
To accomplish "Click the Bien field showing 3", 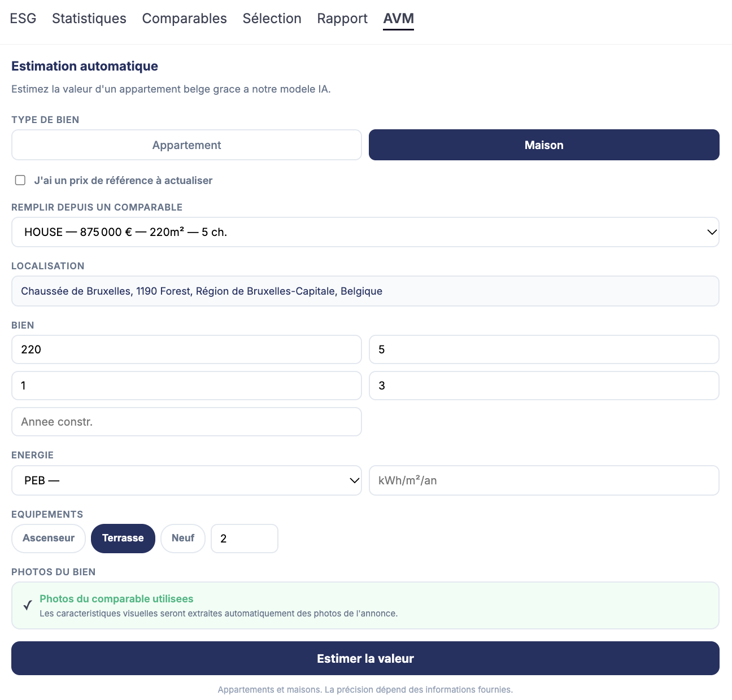I will pyautogui.click(x=544, y=386).
